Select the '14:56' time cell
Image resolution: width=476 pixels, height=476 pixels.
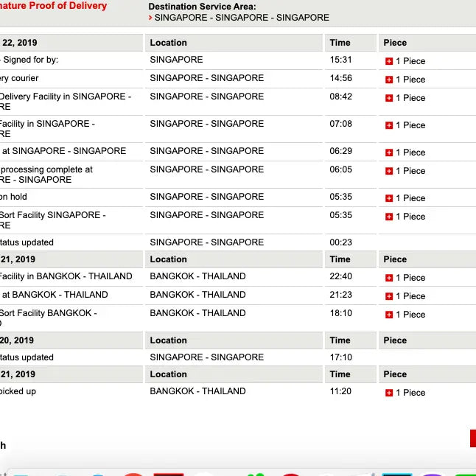click(341, 78)
